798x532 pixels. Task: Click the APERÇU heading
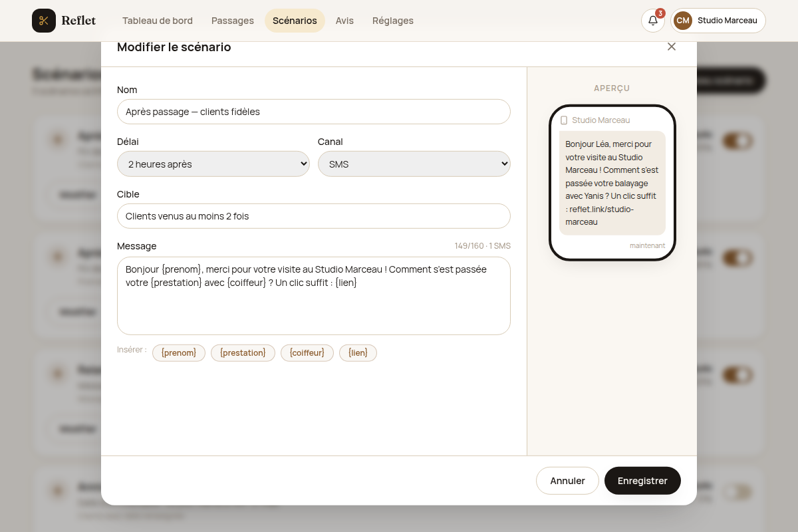tap(612, 88)
